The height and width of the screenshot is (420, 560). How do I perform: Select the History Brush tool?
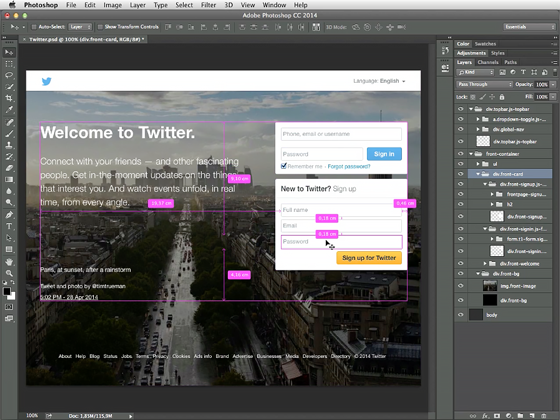pyautogui.click(x=9, y=156)
